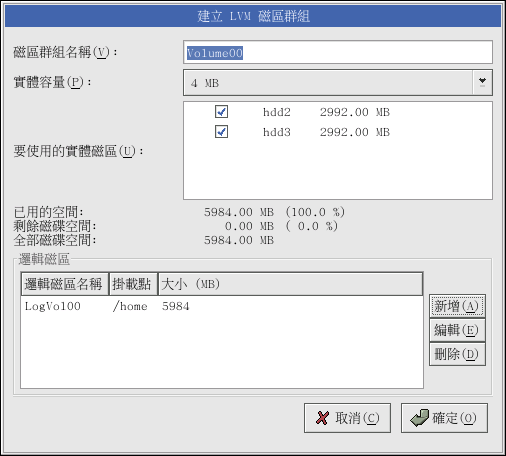506x456 pixels.
Task: Sort by the 大小 (MB) column header
Action: click(x=290, y=284)
